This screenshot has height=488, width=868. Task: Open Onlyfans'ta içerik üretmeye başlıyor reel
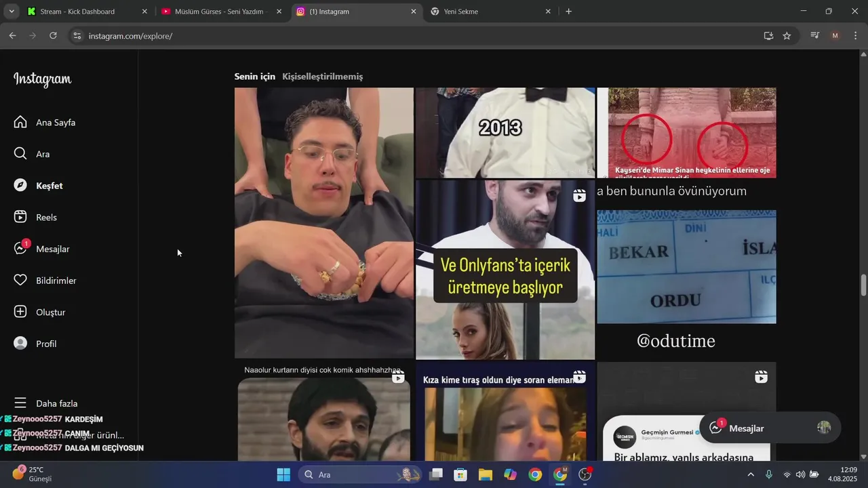(505, 270)
